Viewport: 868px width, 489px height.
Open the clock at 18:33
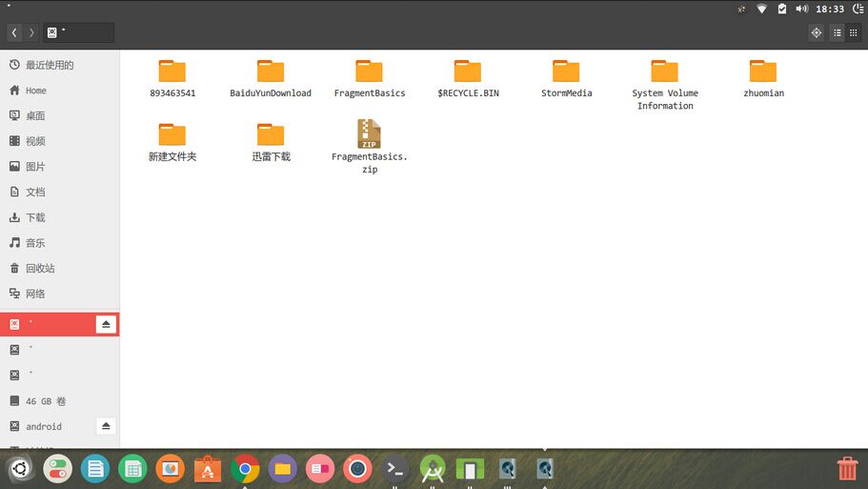pos(830,9)
